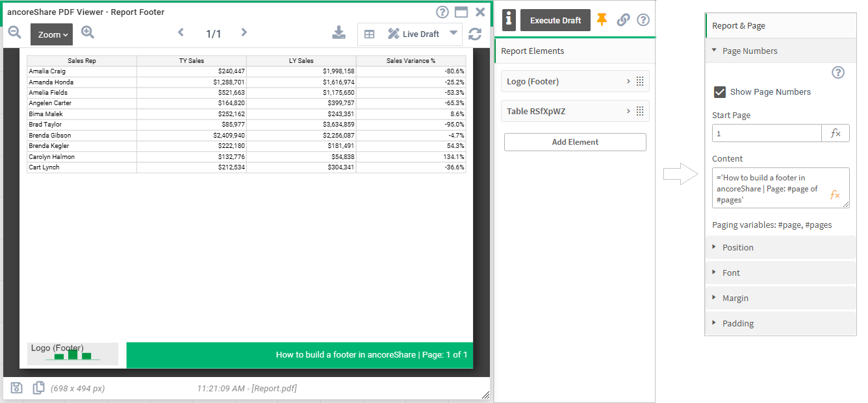This screenshot has width=868, height=403.
Task: Open help in the PDF Viewer title bar
Action: 442,12
